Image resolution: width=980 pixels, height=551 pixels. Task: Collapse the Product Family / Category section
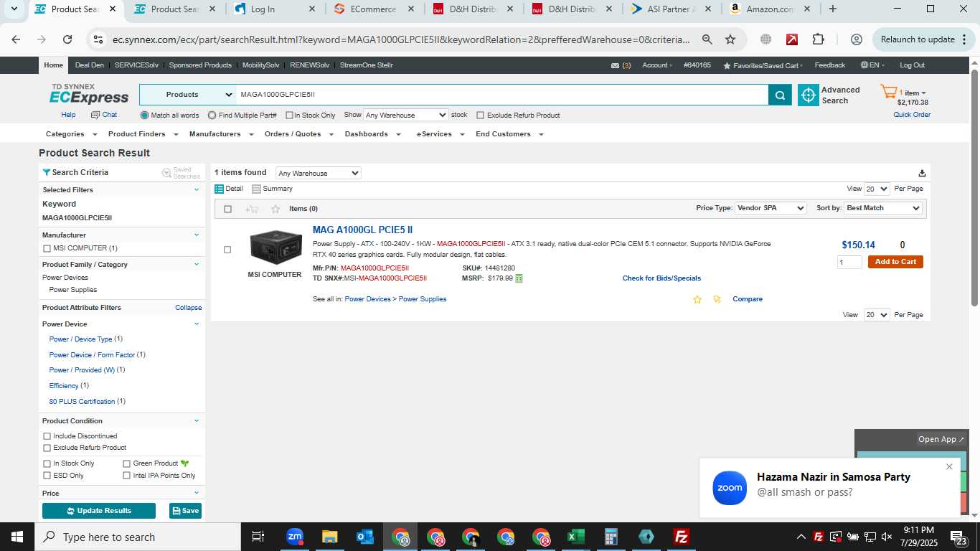point(197,264)
